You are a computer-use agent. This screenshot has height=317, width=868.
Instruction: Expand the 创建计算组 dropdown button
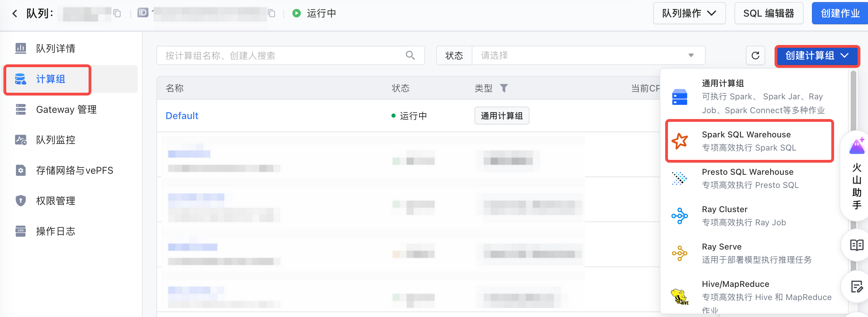pyautogui.click(x=817, y=56)
